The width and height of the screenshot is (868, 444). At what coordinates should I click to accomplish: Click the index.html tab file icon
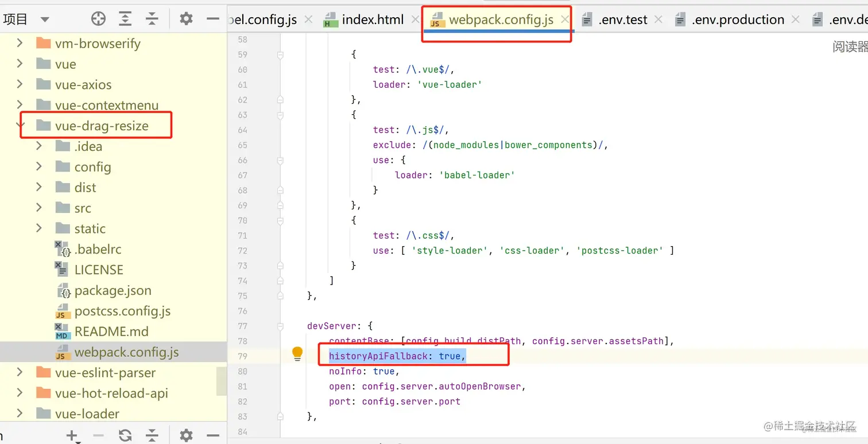coord(330,20)
